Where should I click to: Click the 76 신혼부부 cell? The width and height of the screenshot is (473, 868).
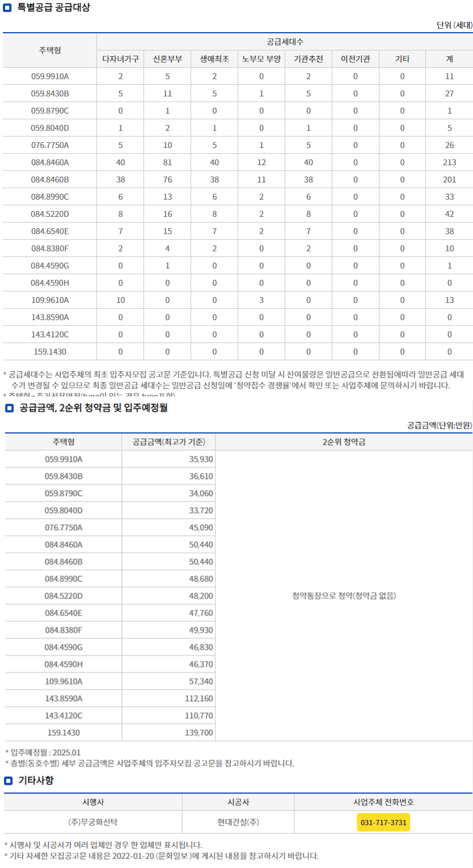[168, 180]
